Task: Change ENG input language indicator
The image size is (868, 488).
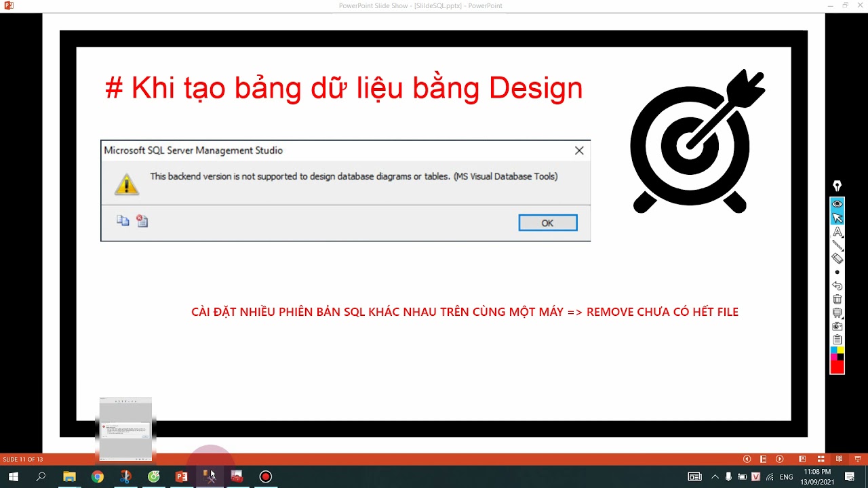Action: click(787, 477)
